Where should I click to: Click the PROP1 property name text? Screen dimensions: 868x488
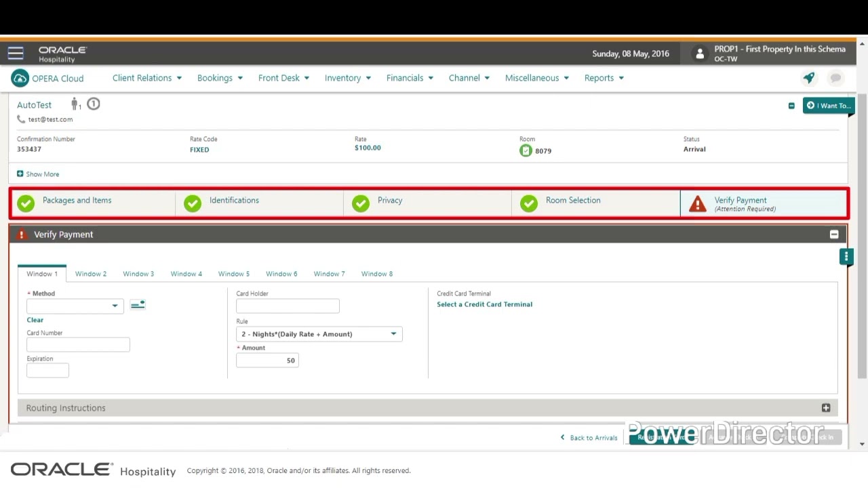coord(780,49)
